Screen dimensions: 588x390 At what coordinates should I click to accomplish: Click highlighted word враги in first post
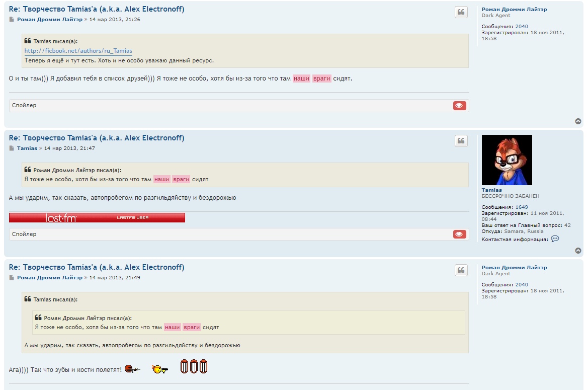click(322, 79)
